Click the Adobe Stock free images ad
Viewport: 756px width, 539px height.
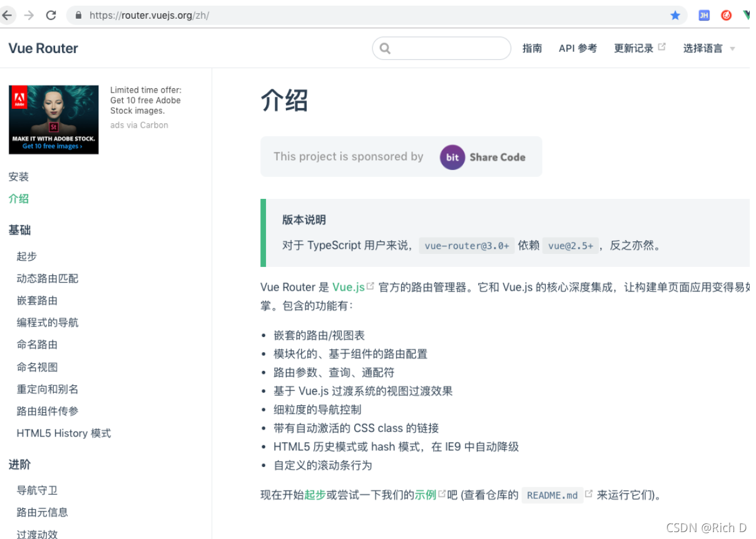tap(53, 119)
